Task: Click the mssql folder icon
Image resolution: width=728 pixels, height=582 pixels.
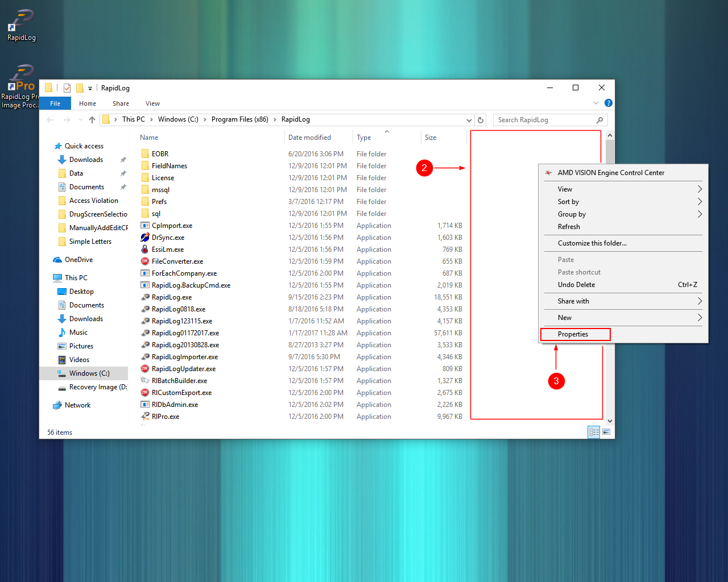Action: (x=145, y=190)
